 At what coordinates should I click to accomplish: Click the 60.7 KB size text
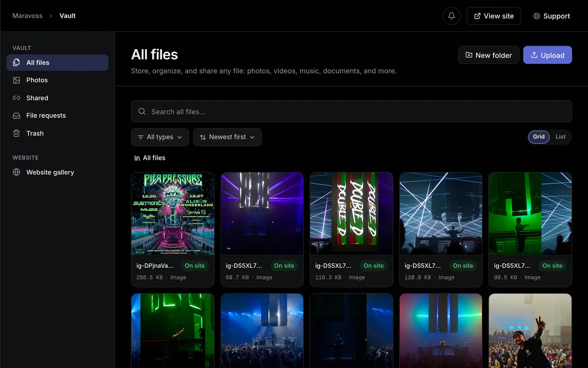tap(237, 277)
